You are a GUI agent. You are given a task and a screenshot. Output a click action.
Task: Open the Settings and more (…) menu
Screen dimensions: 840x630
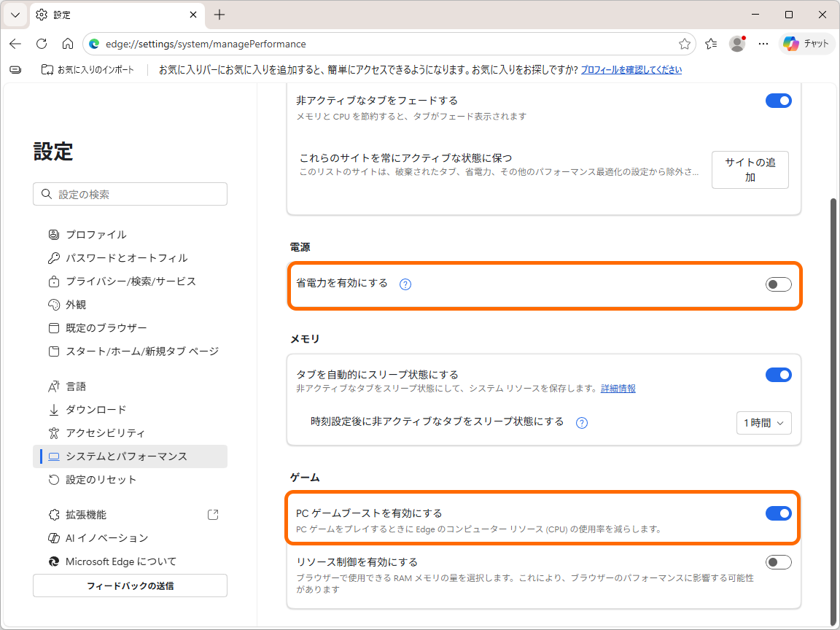tap(763, 44)
